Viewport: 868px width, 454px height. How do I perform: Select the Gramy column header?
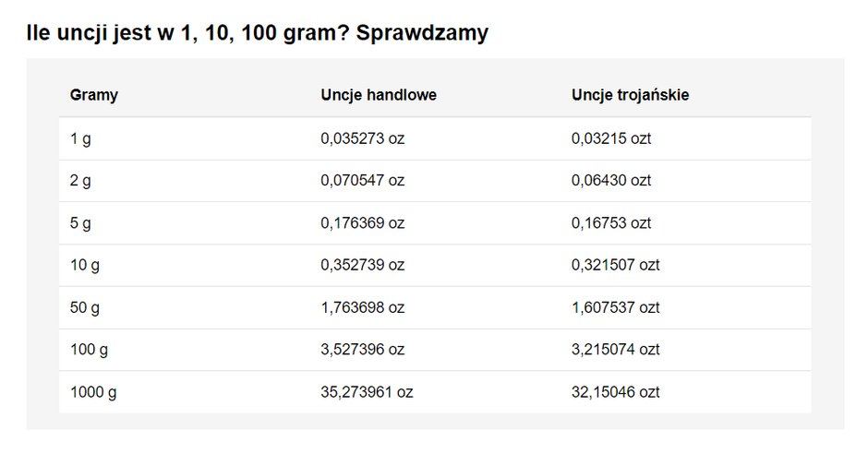[x=93, y=95]
